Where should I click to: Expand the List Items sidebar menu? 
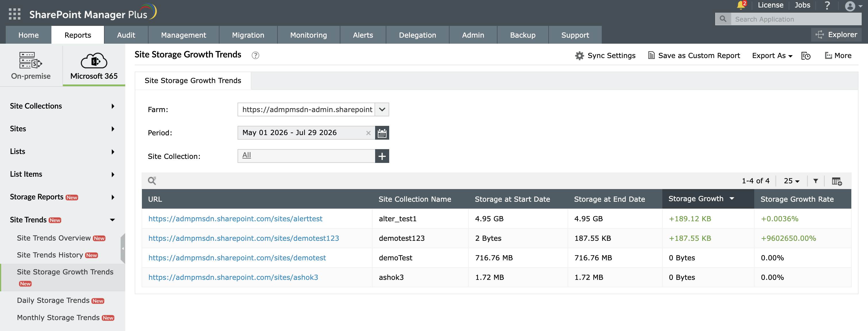pyautogui.click(x=62, y=174)
